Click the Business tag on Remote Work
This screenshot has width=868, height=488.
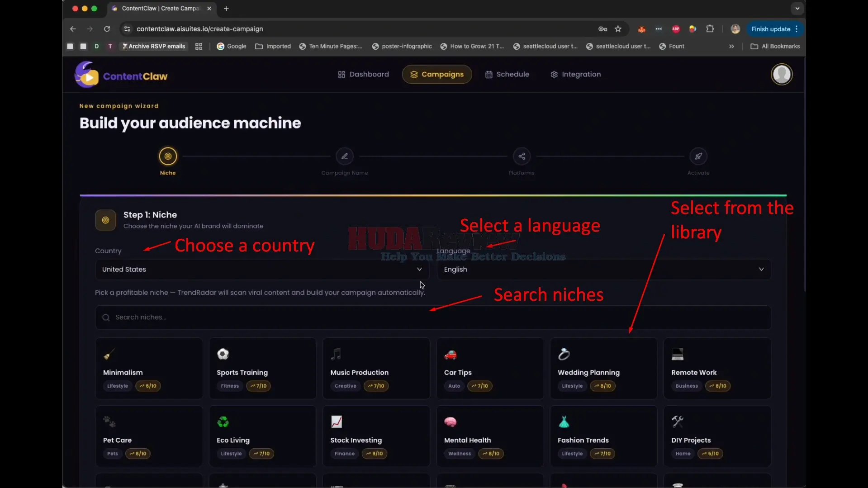point(687,386)
